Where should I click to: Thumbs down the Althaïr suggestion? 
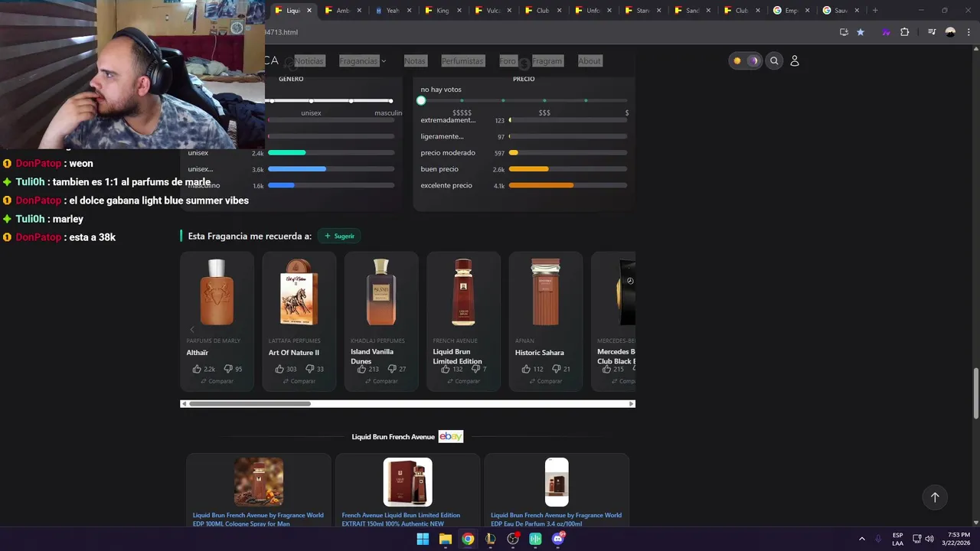pyautogui.click(x=228, y=369)
